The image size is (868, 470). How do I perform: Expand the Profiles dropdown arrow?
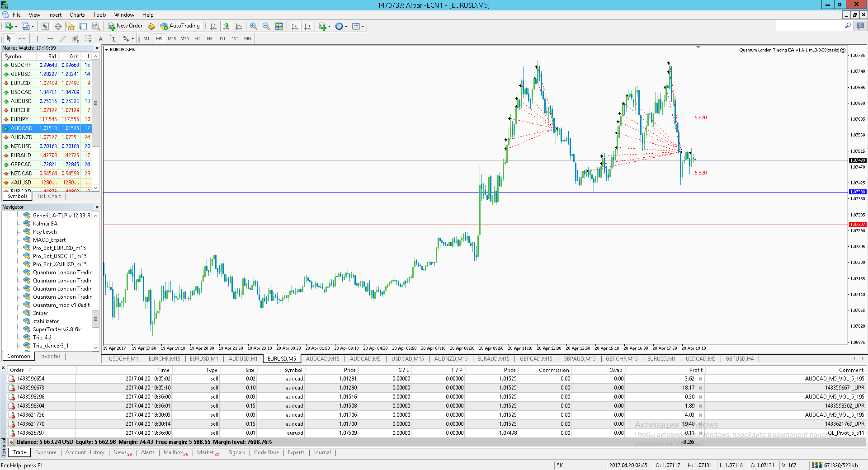pos(33,26)
